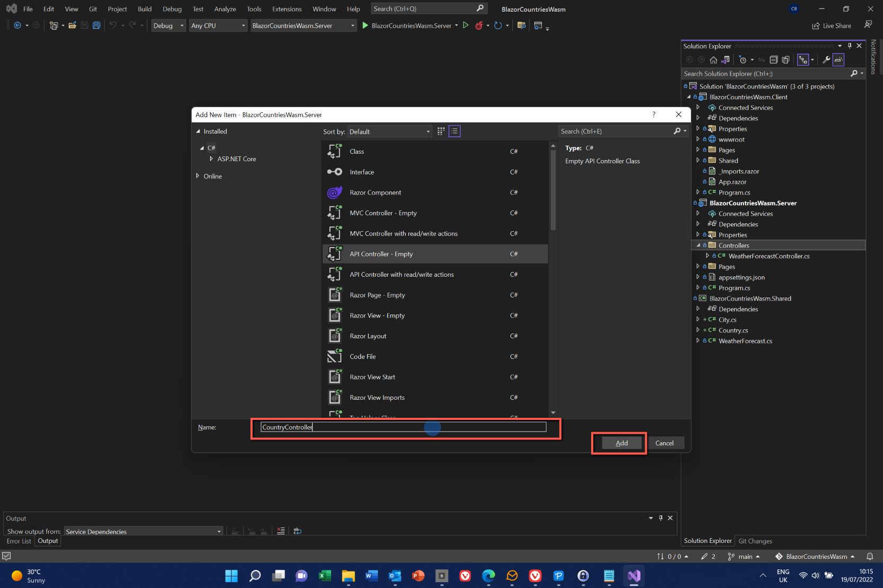
Task: Click Collapse All in Solution Explorer toolbar
Action: click(774, 60)
